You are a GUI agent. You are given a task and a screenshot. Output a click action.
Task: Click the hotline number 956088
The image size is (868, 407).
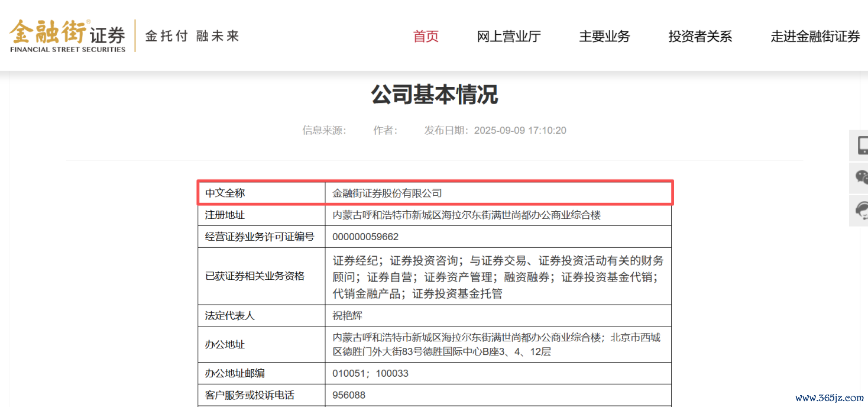(349, 395)
